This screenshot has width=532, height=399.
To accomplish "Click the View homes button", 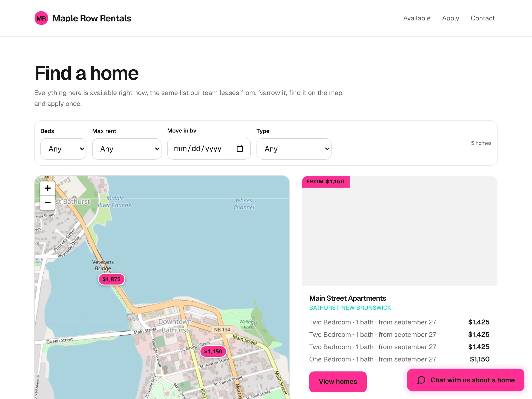I will (x=338, y=382).
